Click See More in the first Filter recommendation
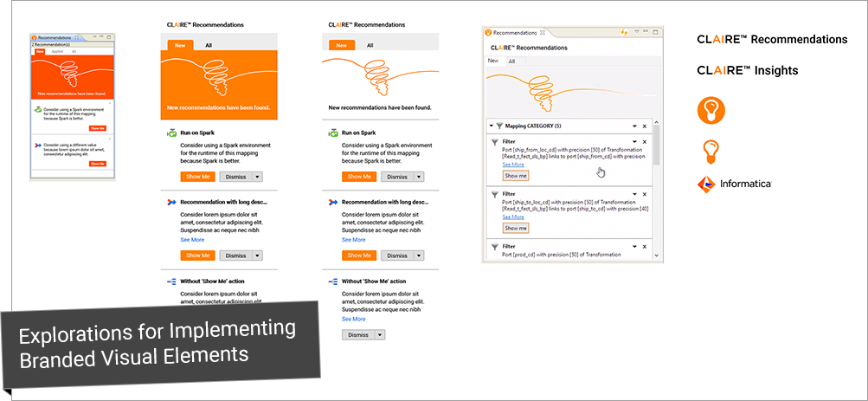Viewport: 868px width, 401px height. 513,164
